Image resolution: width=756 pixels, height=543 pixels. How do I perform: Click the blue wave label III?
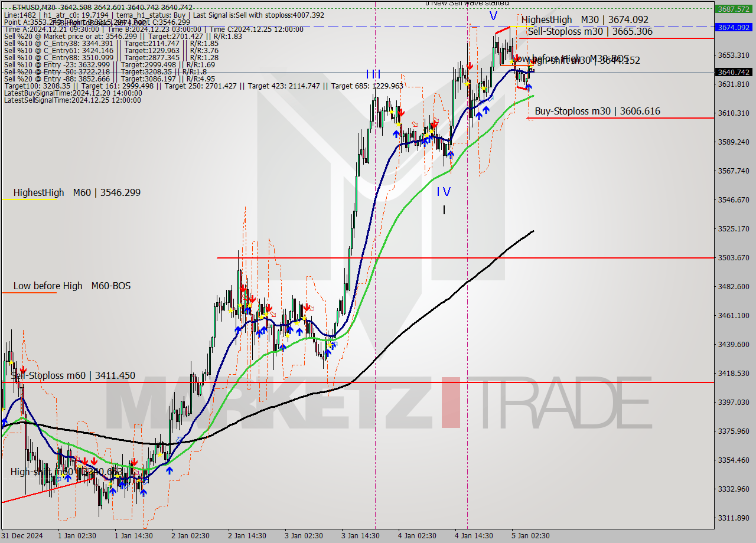(373, 74)
